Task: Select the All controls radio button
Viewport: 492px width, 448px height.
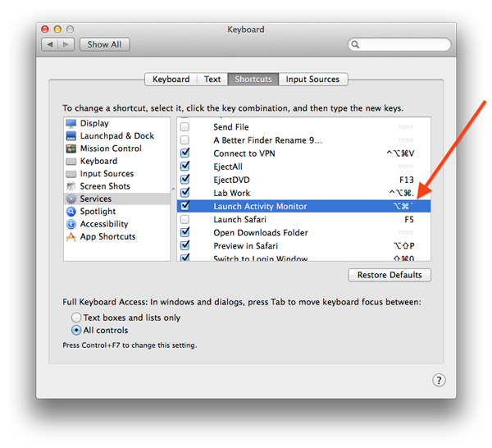Action: [x=76, y=331]
